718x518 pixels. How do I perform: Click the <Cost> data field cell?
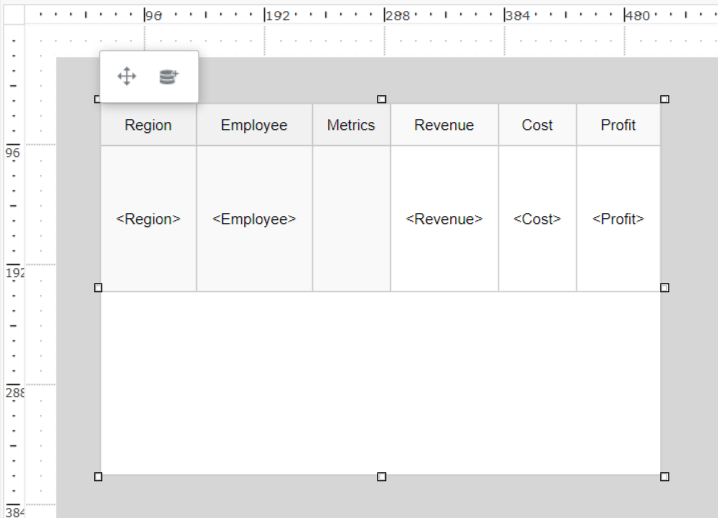(537, 219)
